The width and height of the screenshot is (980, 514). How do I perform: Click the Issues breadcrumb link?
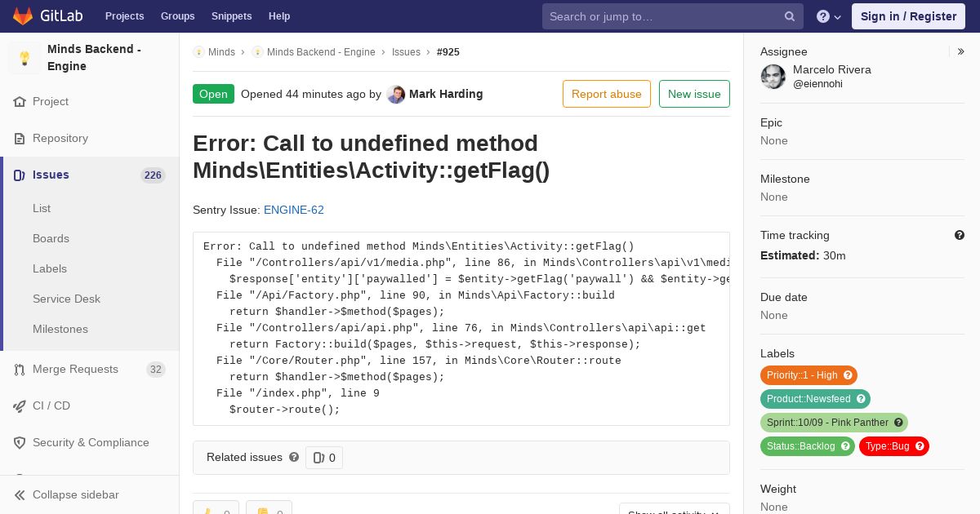[406, 52]
